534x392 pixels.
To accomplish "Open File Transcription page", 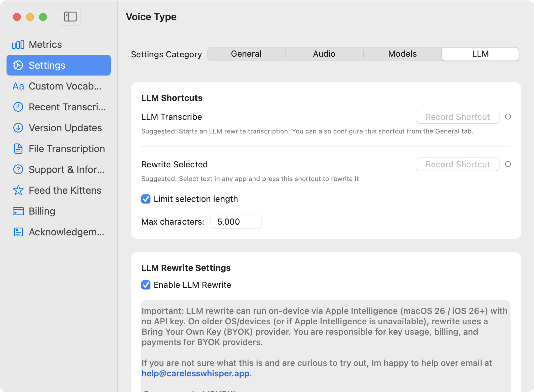I will 59,148.
